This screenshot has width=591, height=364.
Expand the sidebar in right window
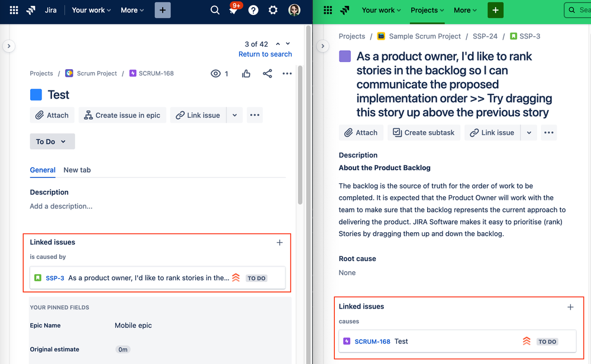(322, 46)
